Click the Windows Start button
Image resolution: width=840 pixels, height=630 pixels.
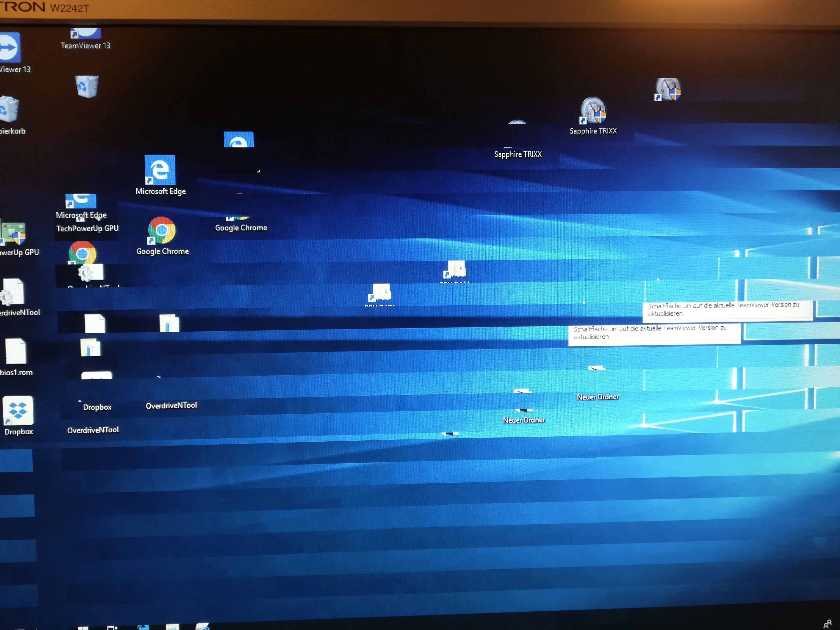point(83,628)
